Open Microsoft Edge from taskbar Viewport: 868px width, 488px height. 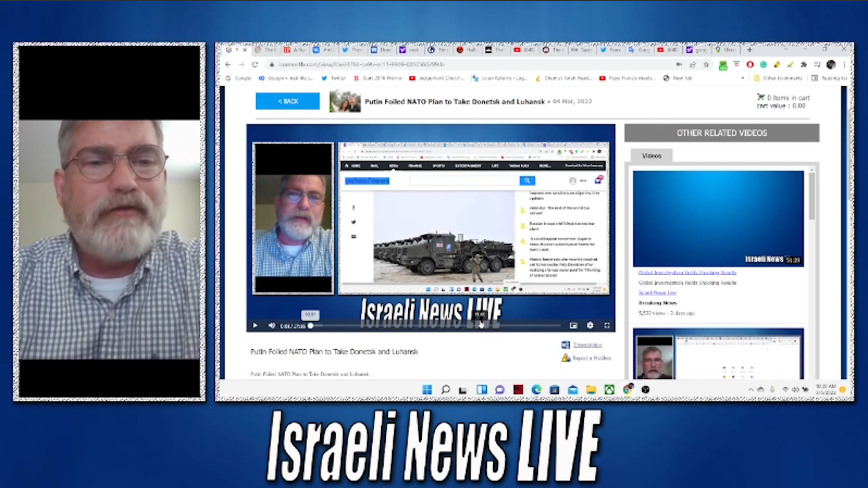[536, 390]
